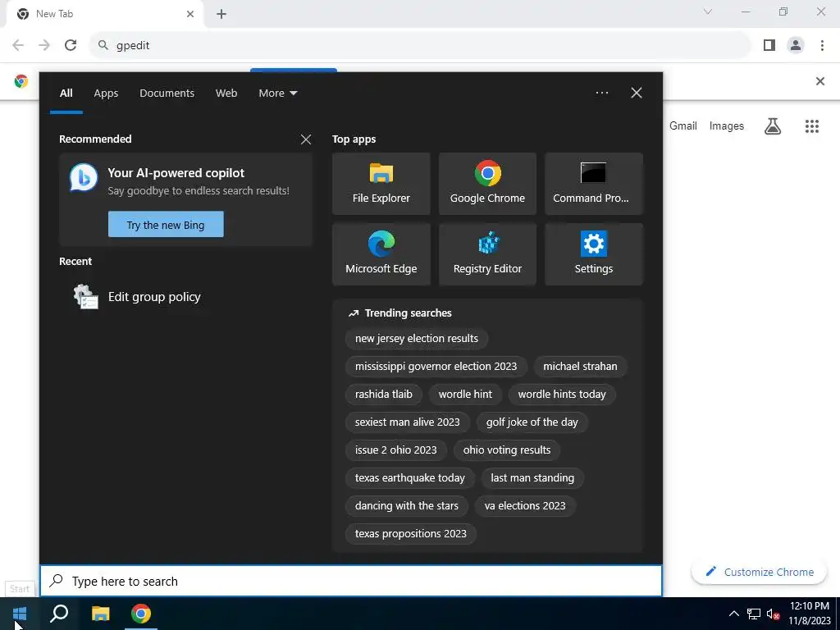Search issue 2 ohio 2023
840x630 pixels.
click(x=395, y=450)
